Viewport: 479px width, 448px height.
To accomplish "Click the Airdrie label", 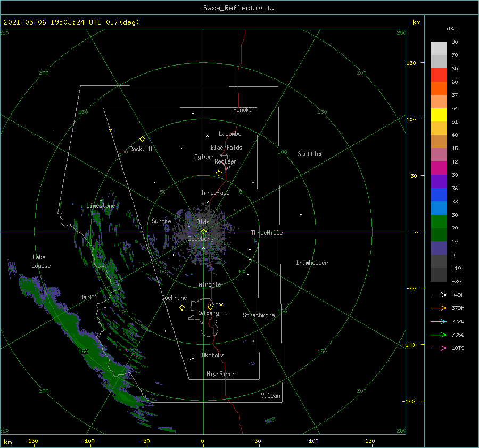I will click(210, 284).
